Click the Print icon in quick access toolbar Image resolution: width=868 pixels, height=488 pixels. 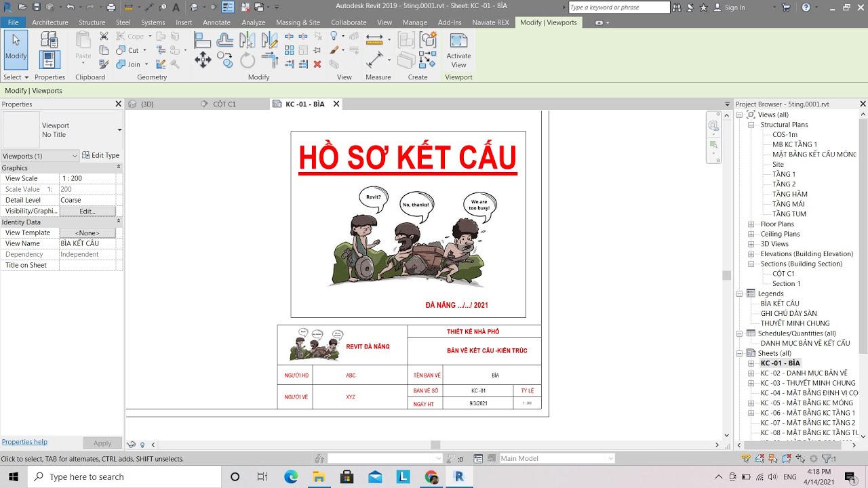111,7
